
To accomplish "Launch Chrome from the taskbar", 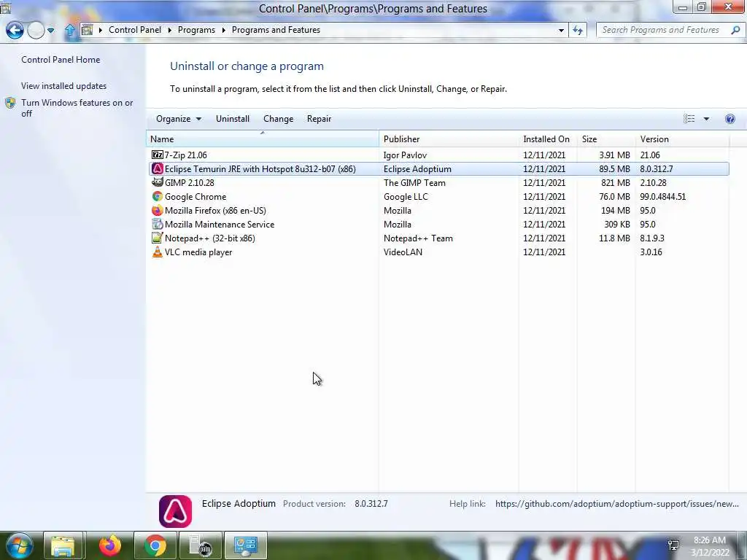I will click(155, 545).
